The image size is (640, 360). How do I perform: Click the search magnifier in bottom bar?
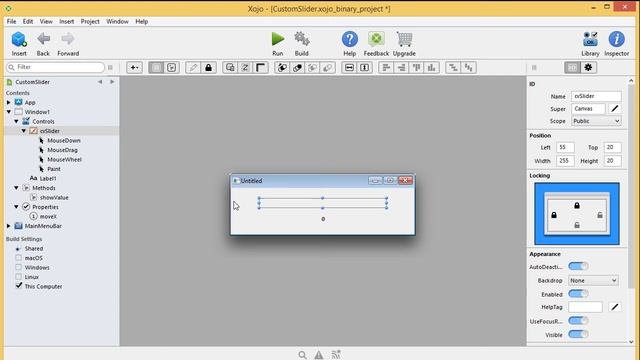click(302, 355)
